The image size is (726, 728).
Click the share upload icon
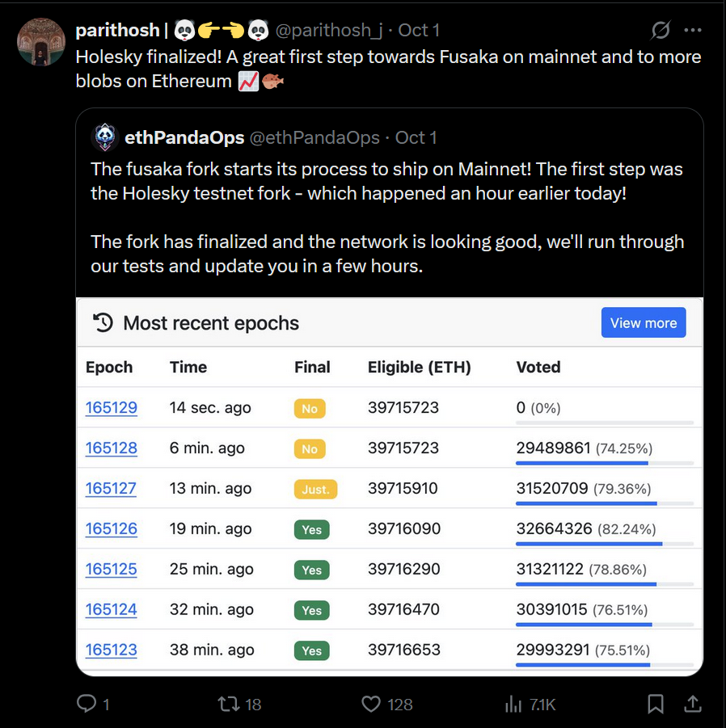pyautogui.click(x=693, y=705)
